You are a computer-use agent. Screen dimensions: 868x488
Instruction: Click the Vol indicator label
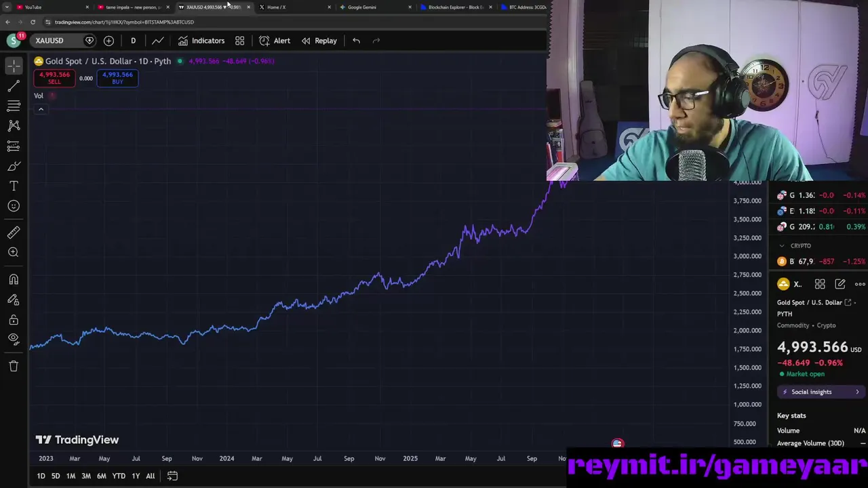[x=39, y=96]
